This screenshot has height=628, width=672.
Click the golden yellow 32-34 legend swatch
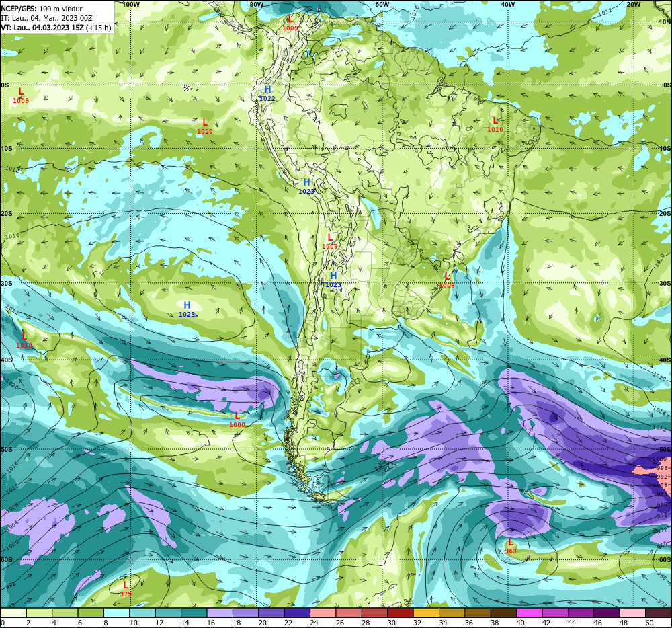coord(427,613)
